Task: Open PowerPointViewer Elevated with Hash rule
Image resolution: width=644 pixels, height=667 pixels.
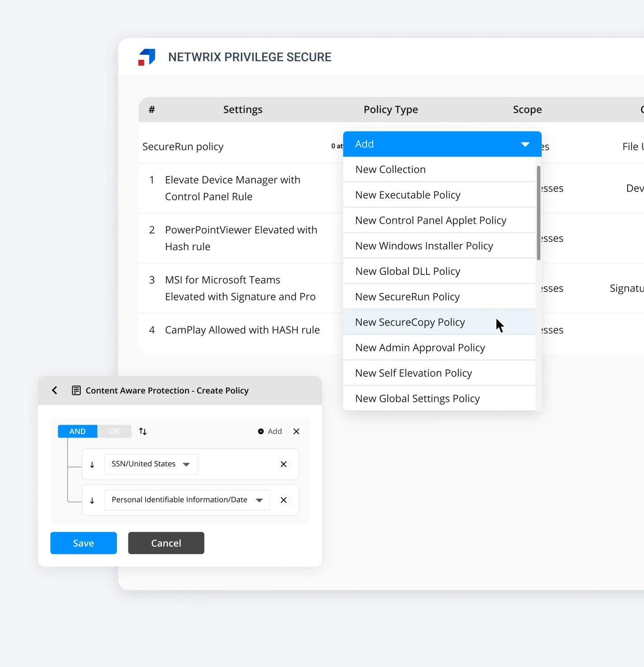Action: pos(241,238)
